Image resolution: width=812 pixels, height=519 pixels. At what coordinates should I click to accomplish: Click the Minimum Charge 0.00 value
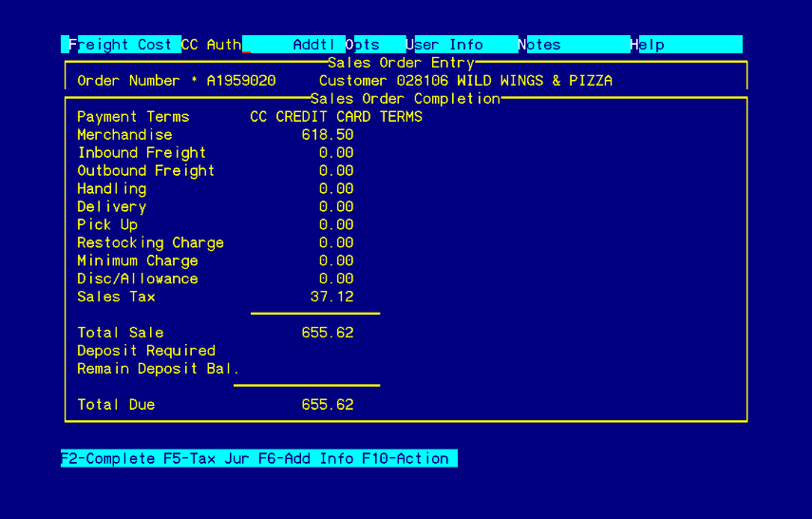(x=336, y=260)
